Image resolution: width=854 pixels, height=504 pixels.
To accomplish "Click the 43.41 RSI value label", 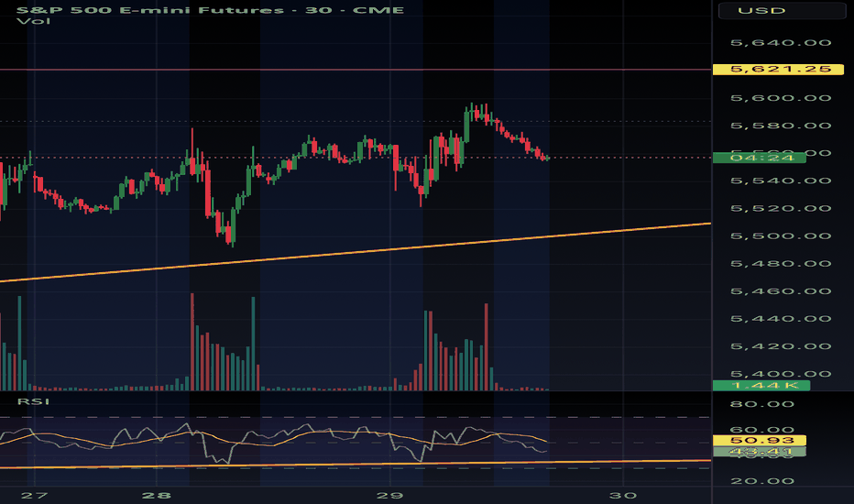I will click(x=760, y=452).
